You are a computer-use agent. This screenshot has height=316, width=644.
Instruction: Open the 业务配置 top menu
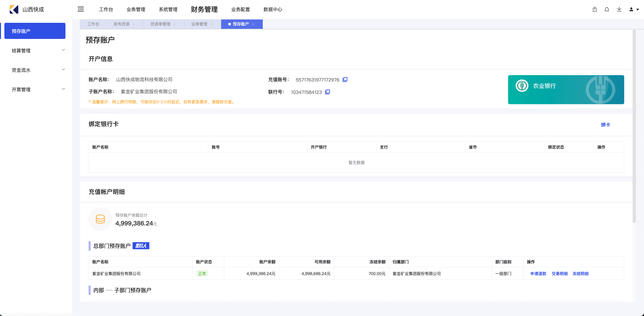pyautogui.click(x=241, y=9)
